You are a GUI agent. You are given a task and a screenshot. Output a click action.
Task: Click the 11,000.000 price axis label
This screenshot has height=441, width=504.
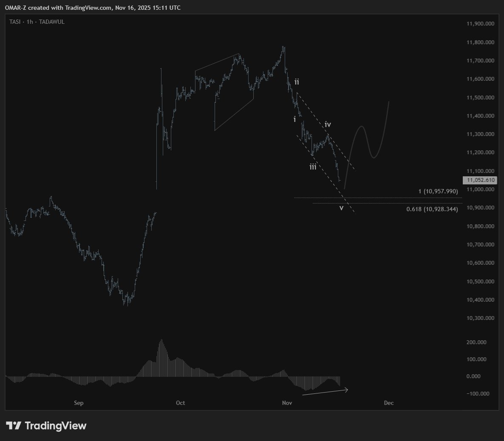pos(480,189)
